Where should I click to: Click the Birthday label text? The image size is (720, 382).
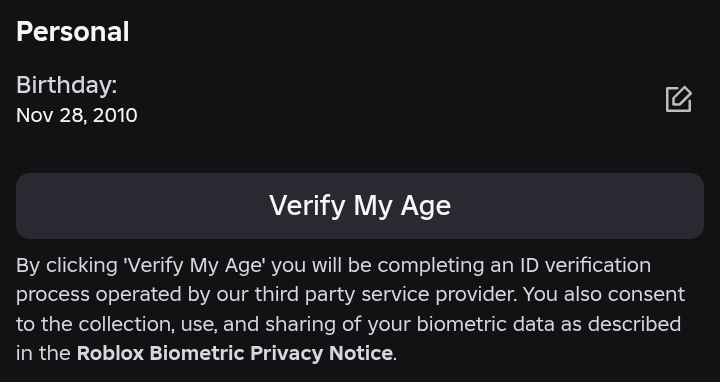pos(67,85)
